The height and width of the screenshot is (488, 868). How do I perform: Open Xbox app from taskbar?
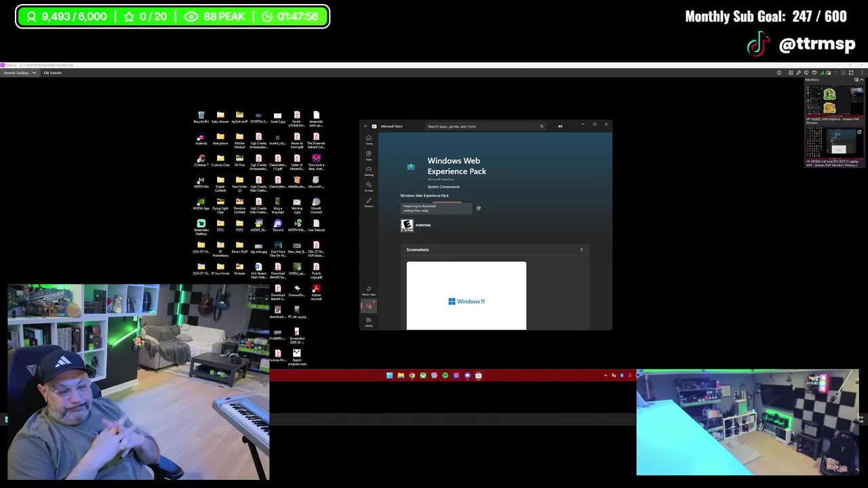click(423, 375)
